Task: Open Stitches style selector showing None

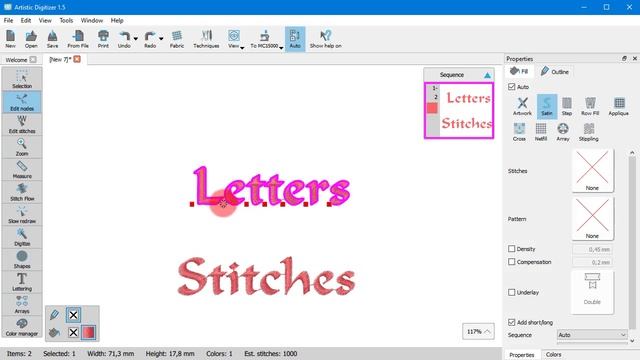Action: pos(592,171)
